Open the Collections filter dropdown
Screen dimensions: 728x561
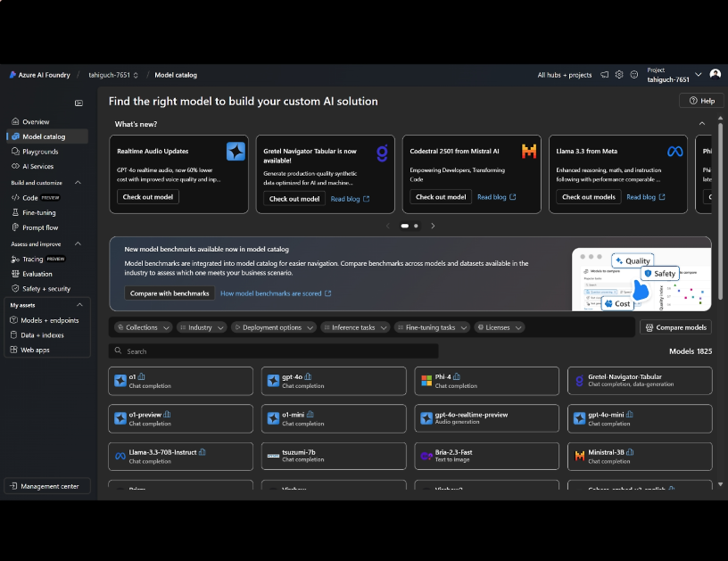(x=144, y=327)
